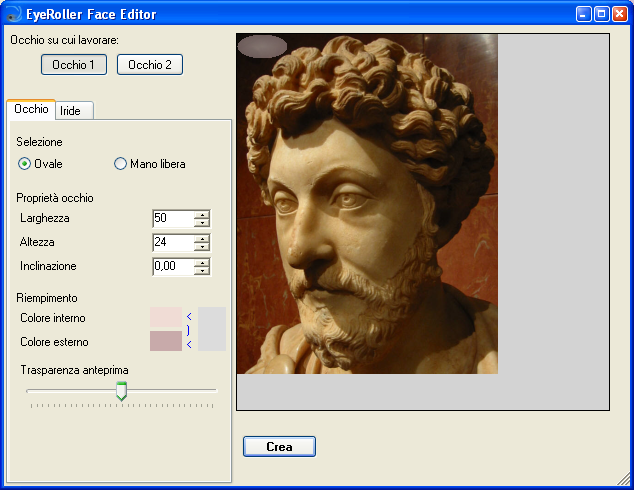Viewport: 634px width, 490px height.
Task: Click into the Altezza value field
Action: click(173, 243)
